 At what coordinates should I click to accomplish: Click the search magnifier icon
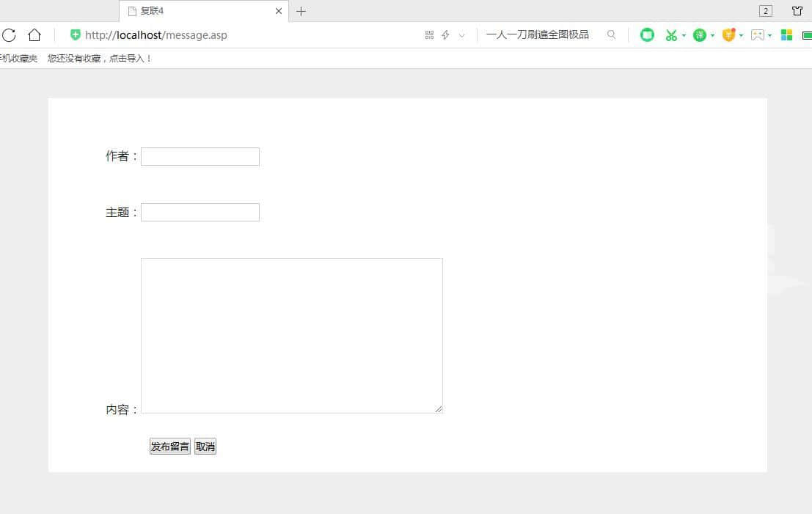[x=611, y=34]
